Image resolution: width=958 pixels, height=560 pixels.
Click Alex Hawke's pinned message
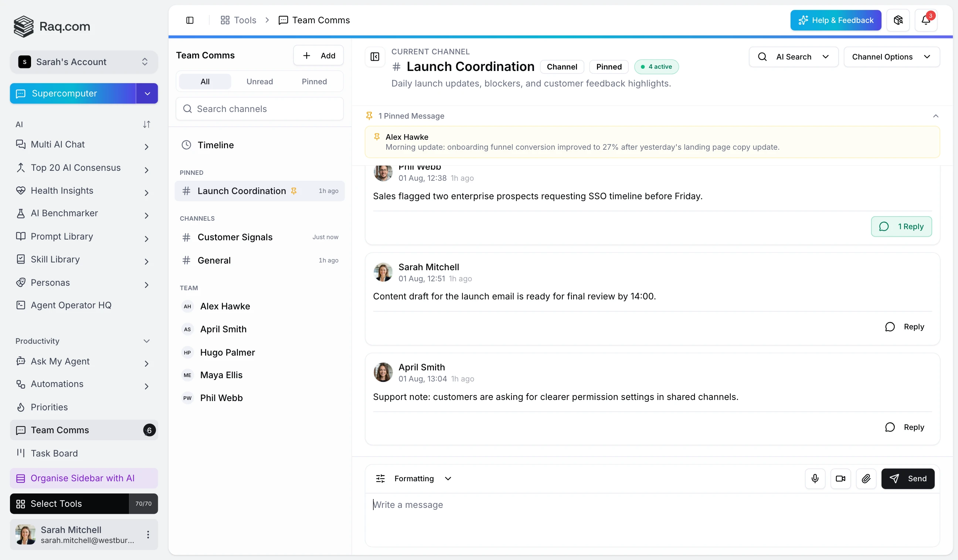click(652, 142)
